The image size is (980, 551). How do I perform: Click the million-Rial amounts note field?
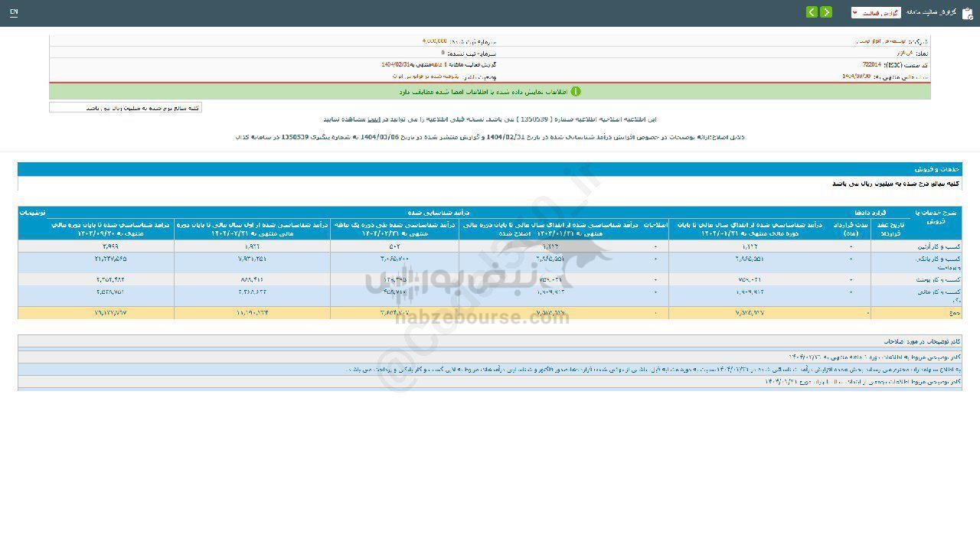point(126,108)
